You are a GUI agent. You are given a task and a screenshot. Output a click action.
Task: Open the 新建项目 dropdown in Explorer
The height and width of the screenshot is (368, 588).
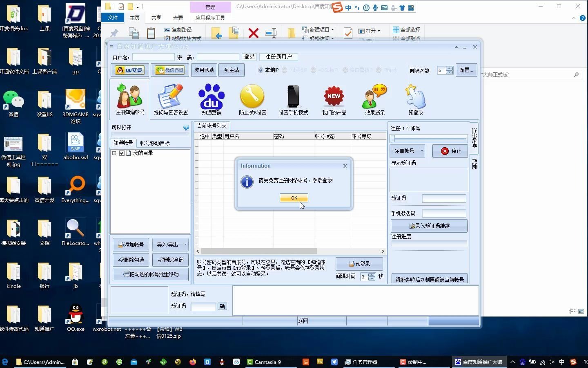point(318,29)
